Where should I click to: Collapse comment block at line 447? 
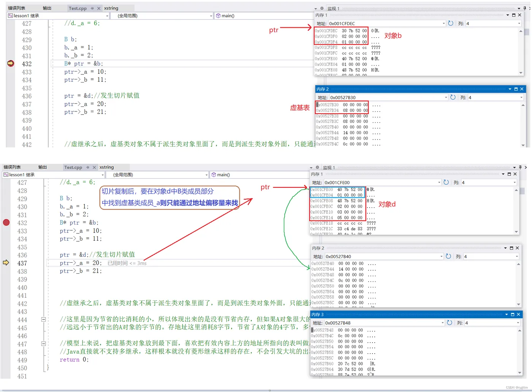tap(43, 343)
